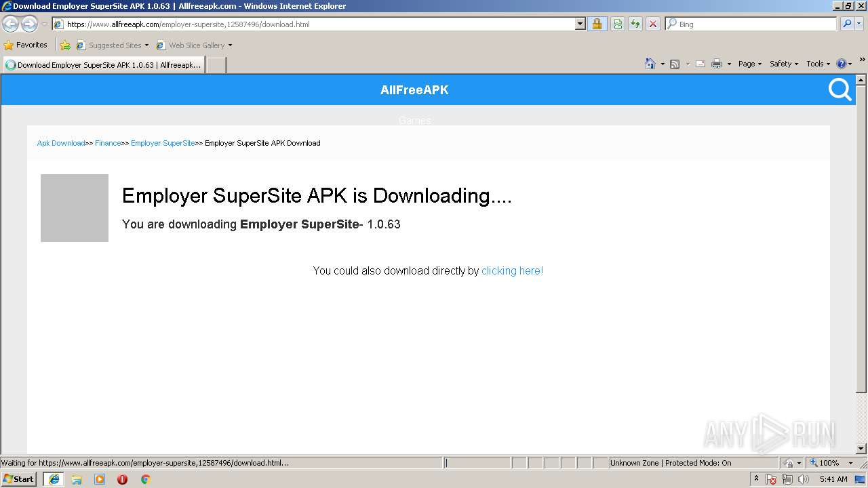The image size is (868, 488).
Task: Click the gray app icon placeholder
Action: click(75, 208)
